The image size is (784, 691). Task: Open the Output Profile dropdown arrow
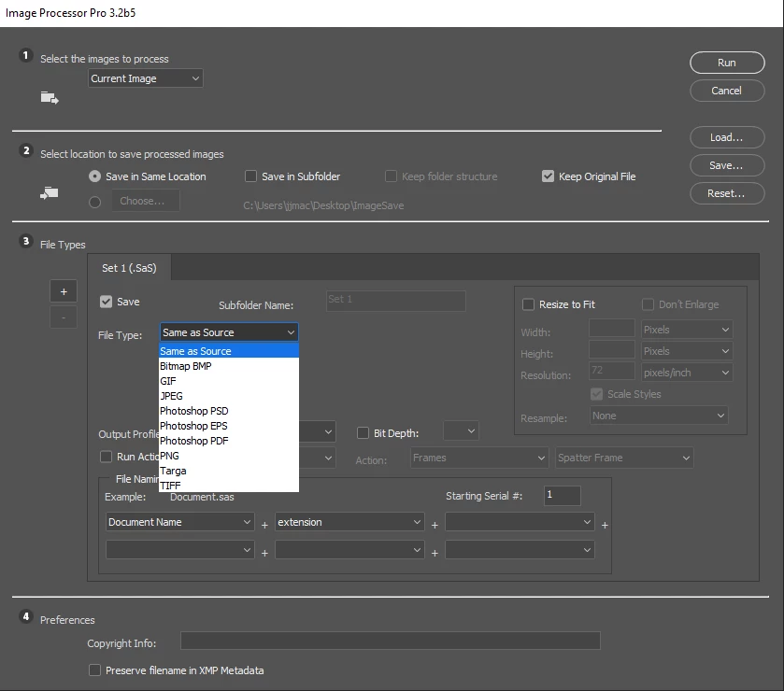[328, 432]
